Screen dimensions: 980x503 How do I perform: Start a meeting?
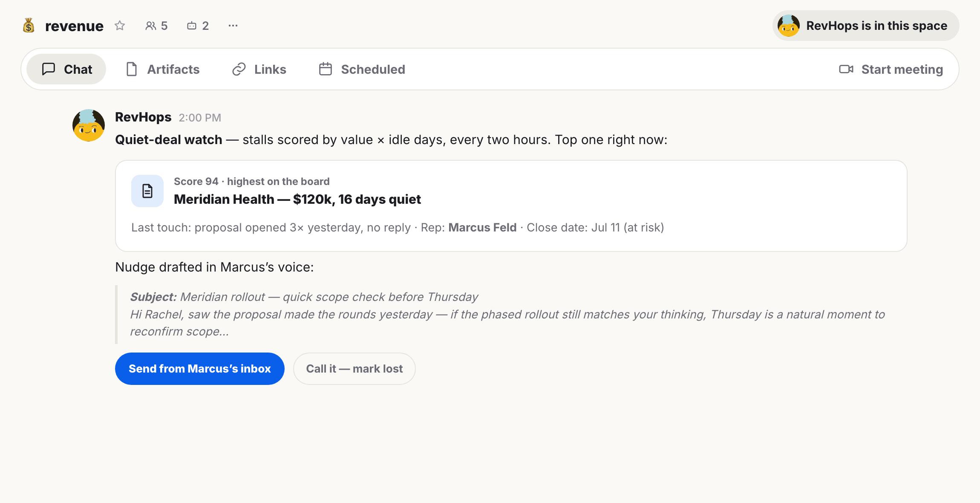coord(891,69)
